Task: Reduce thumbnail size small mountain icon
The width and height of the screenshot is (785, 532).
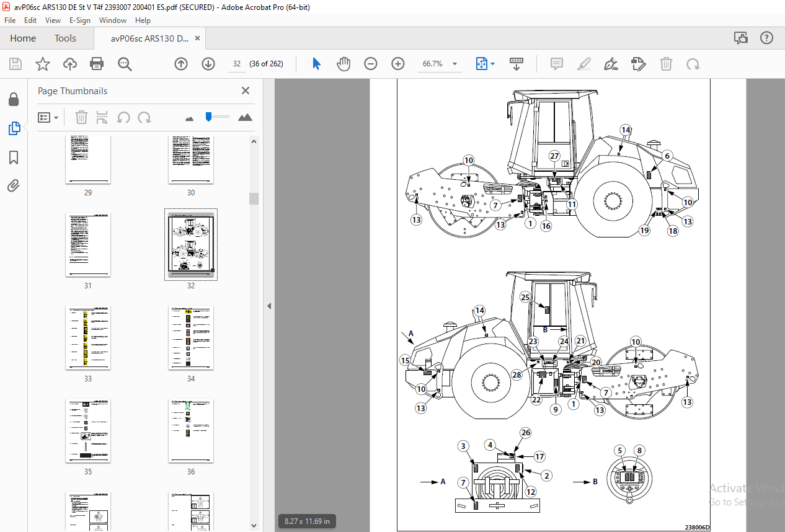Action: tap(189, 118)
